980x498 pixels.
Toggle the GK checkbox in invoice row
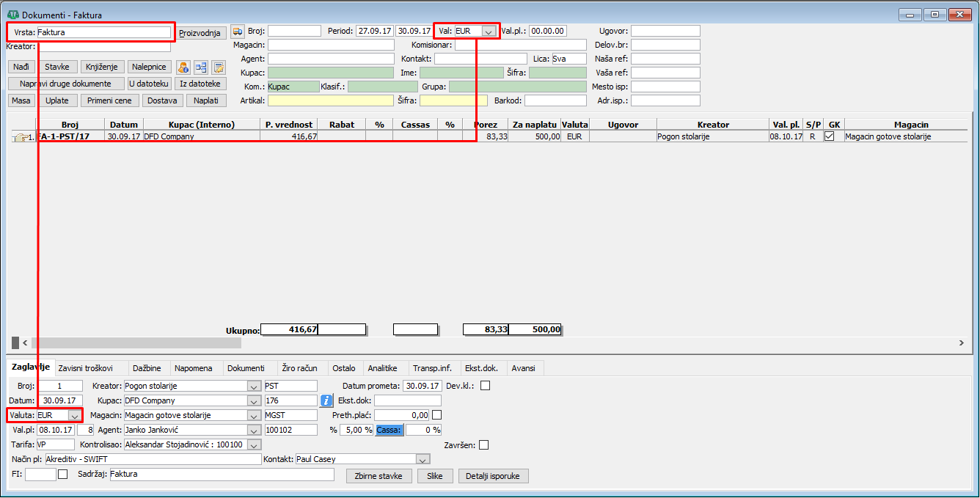point(830,136)
